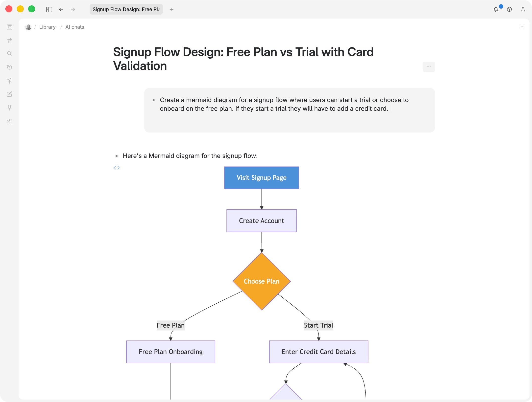Open AI sparkle icon in sidebar
The height and width of the screenshot is (402, 532).
pyautogui.click(x=9, y=81)
